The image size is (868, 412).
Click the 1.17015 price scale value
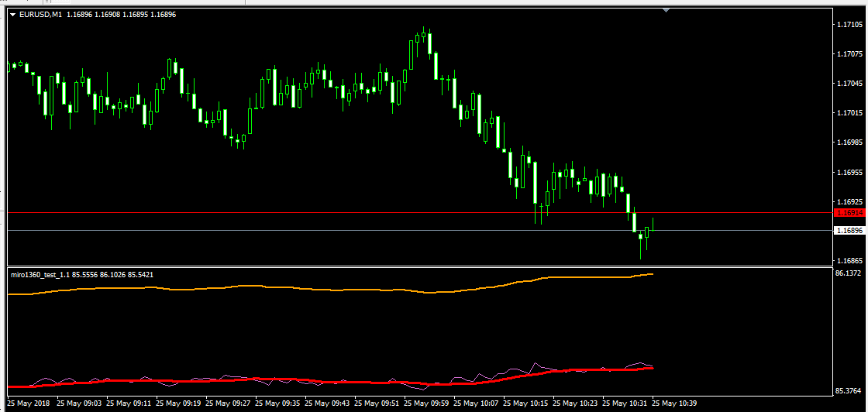pyautogui.click(x=850, y=113)
